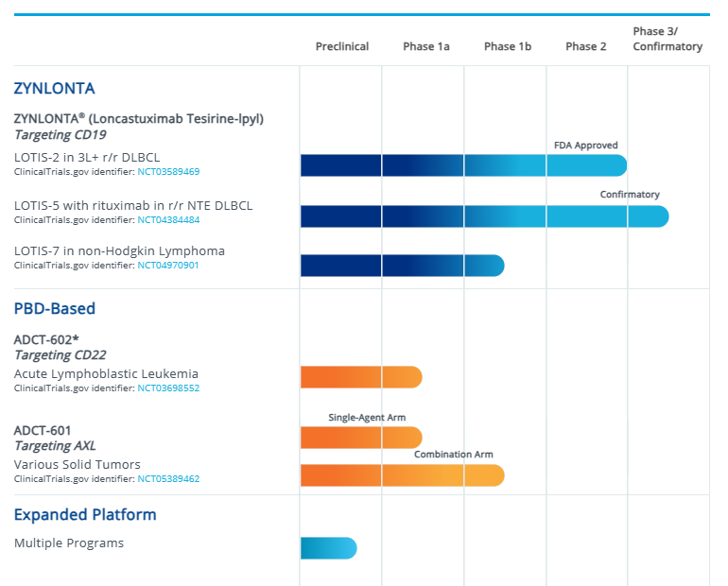728x586 pixels.
Task: Click the LOTIS-2 blue progress bar
Action: click(463, 165)
